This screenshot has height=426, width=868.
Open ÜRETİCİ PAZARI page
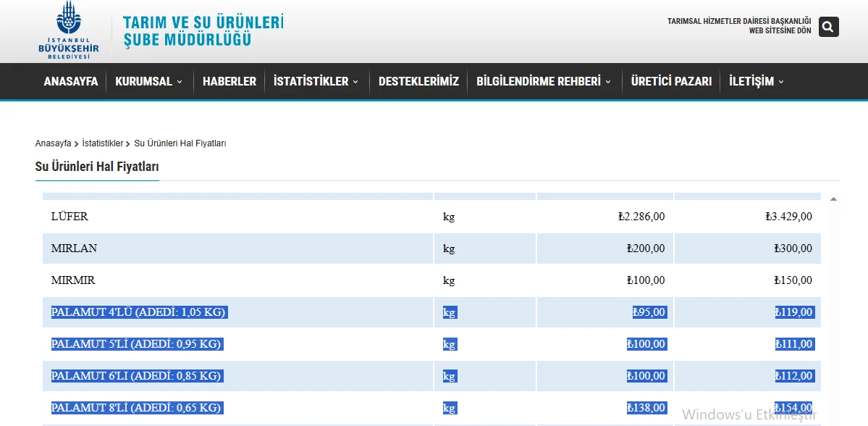coord(671,81)
